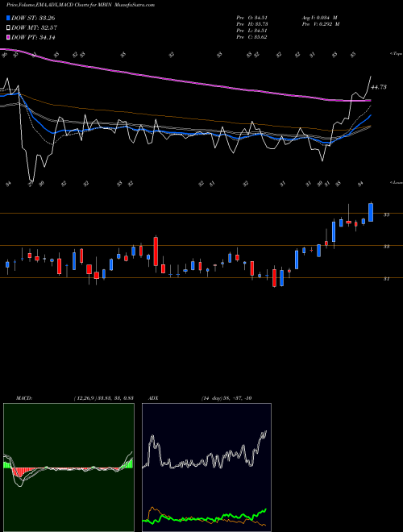Click the MACD (12,26,9) values text

point(103,398)
